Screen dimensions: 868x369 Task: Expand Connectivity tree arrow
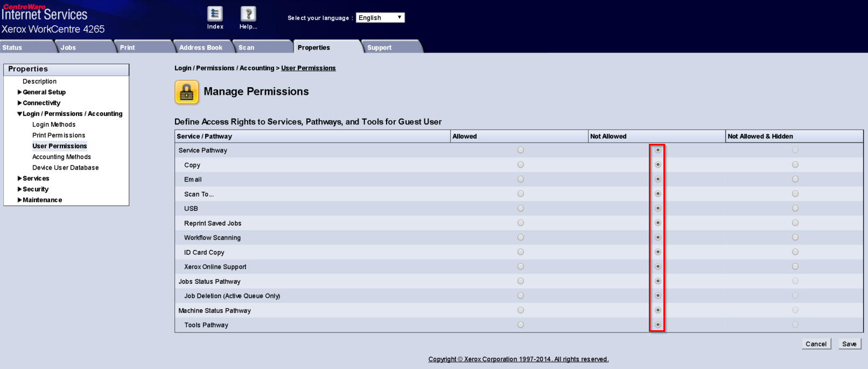pos(19,103)
